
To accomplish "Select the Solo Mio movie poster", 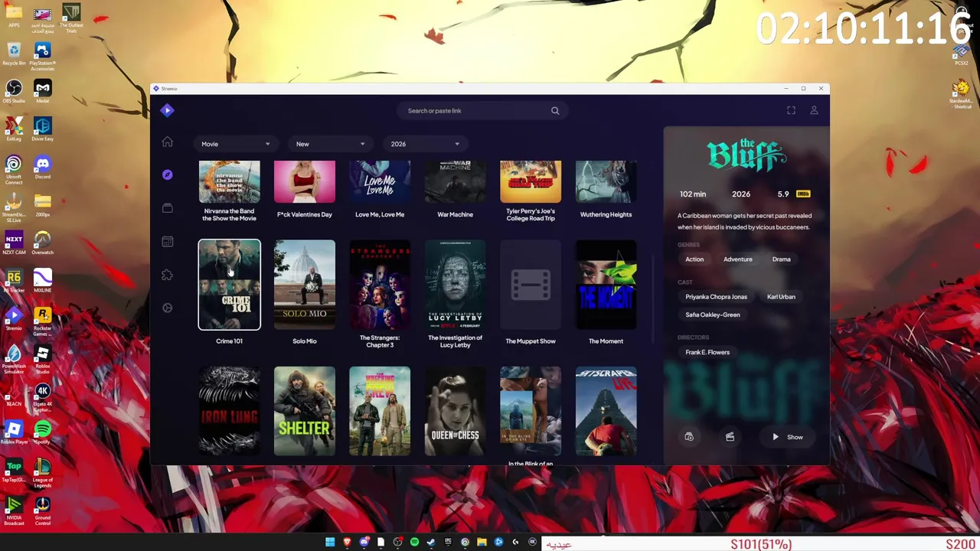I will (x=305, y=285).
